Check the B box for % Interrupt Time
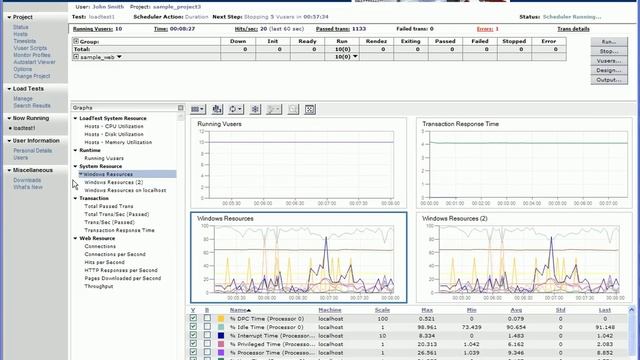 (x=207, y=335)
